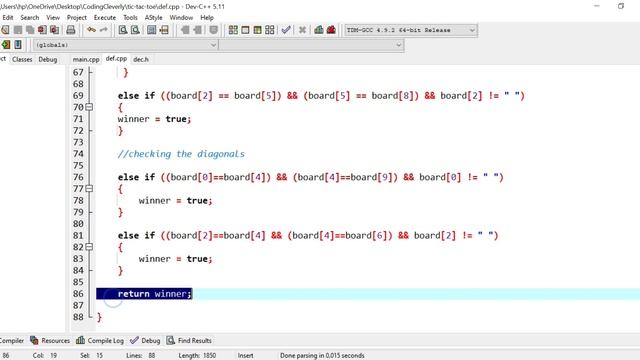Switch to the main.cpp editor tab
Viewport: 640px width, 360px height.
tap(86, 60)
